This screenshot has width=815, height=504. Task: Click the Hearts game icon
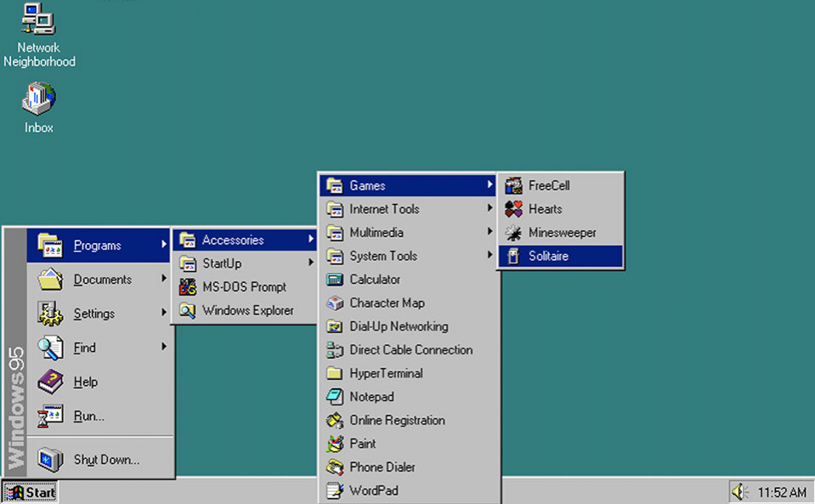tap(513, 209)
